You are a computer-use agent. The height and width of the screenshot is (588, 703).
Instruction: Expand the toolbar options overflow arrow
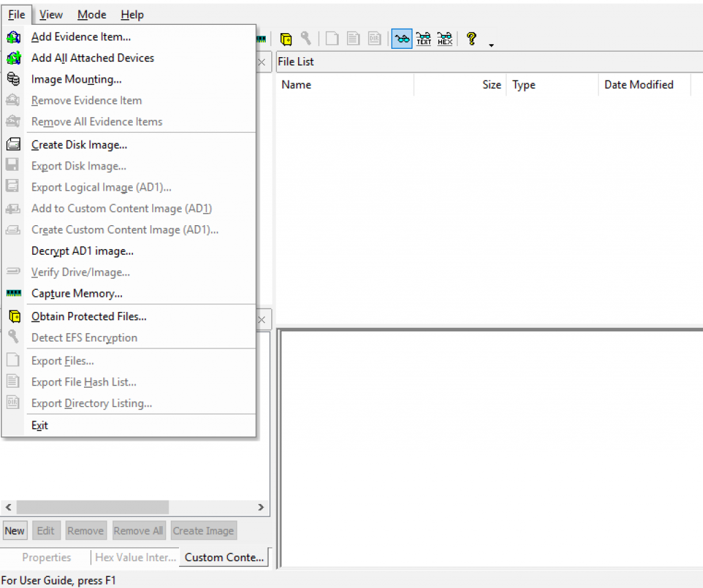491,45
